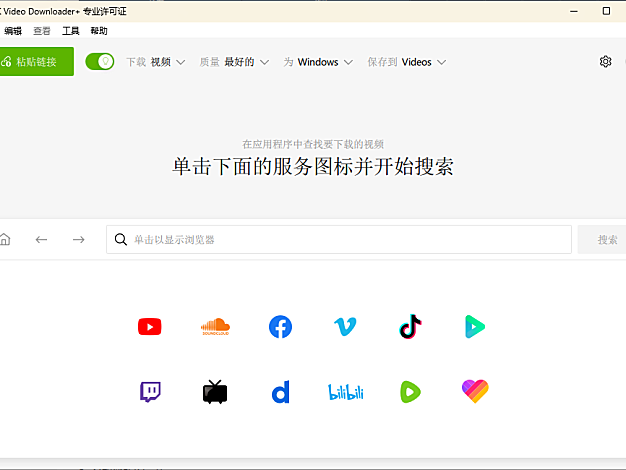Click text 在应用程序中查找要下载的视频
The width and height of the screenshot is (626, 470).
coord(313,144)
